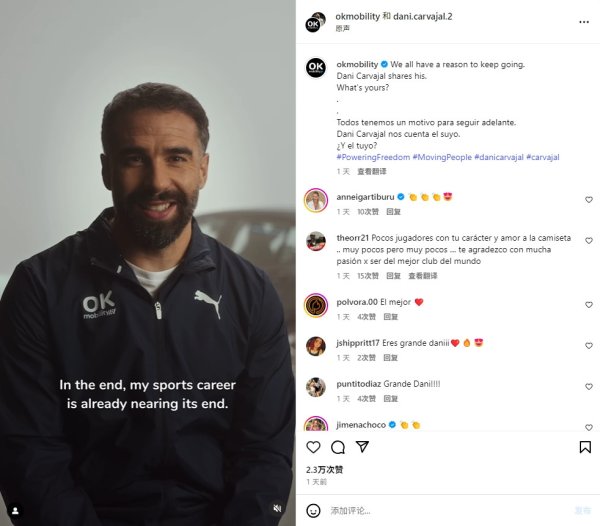
Task: Show tagged people icon on video
Action: 15,511
